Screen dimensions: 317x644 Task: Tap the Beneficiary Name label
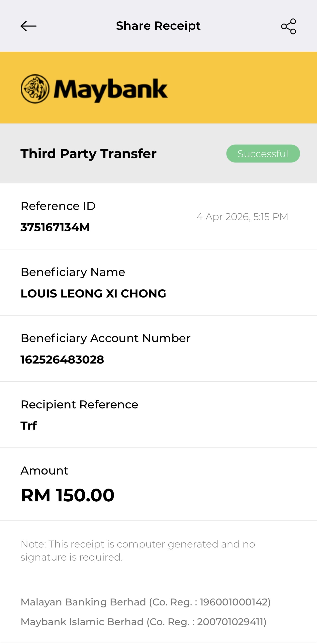73,272
